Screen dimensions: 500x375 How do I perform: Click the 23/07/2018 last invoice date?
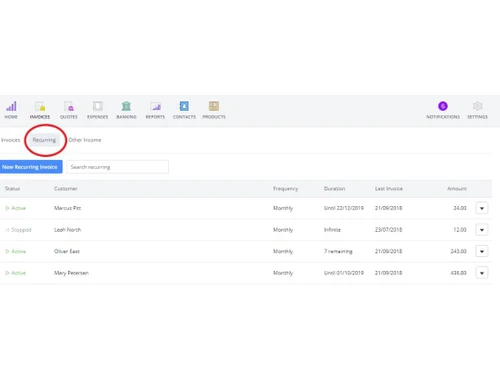(x=389, y=230)
